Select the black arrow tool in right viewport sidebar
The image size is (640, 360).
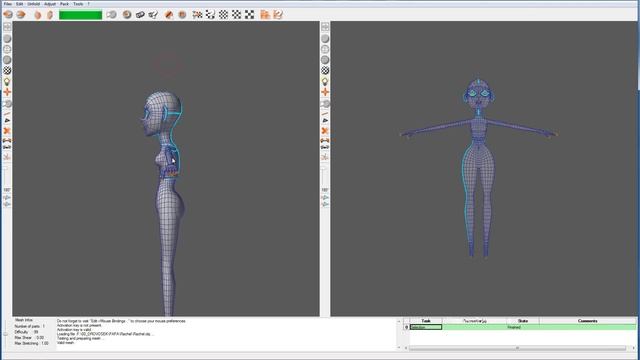(x=325, y=121)
